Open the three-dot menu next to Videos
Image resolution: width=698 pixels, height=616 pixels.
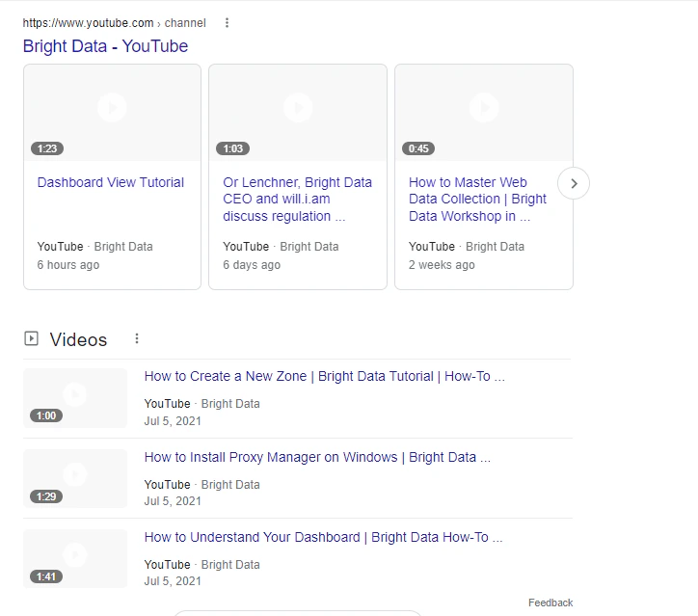137,338
